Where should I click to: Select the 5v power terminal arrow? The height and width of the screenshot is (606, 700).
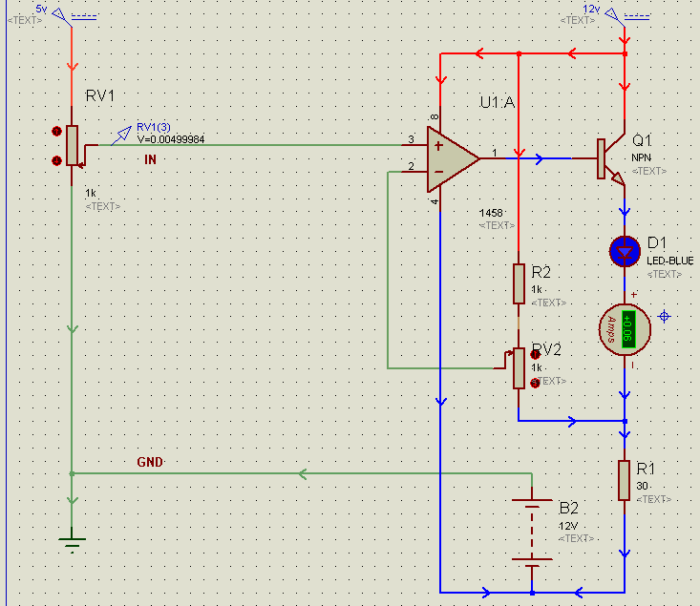click(x=60, y=14)
